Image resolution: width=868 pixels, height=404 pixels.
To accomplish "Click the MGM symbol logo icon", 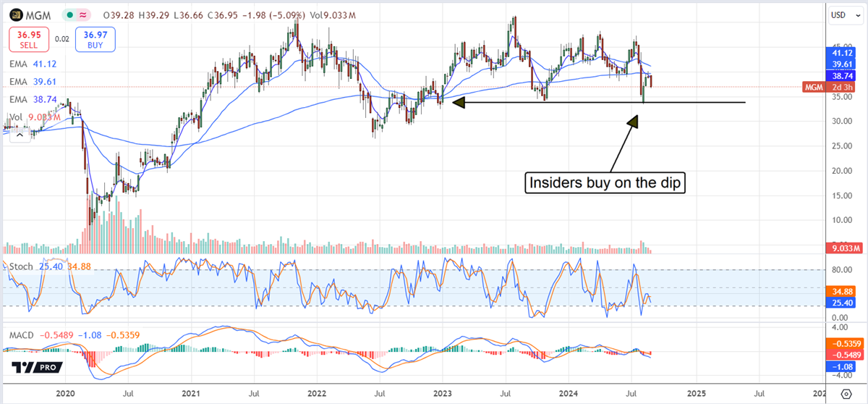I will pyautogui.click(x=16, y=14).
